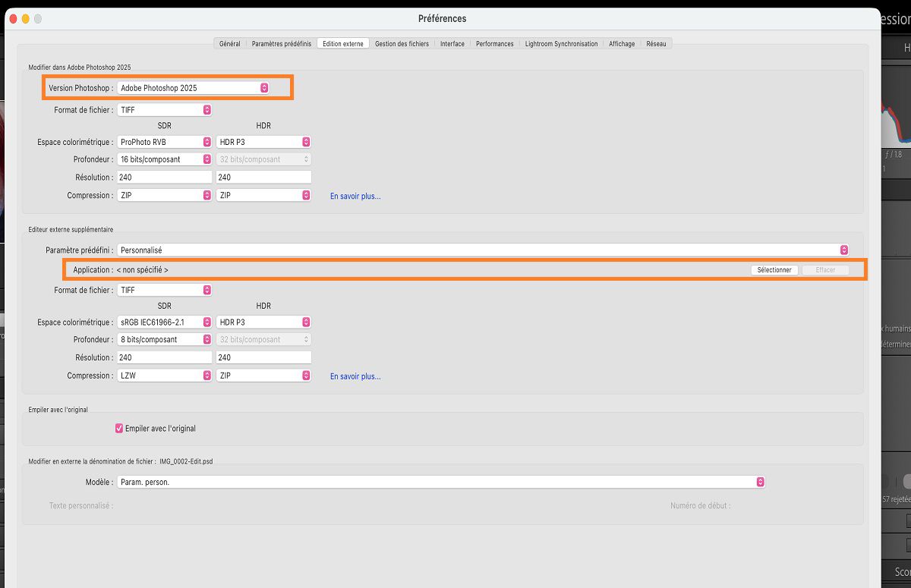
Task: Open the Réseau tab
Action: 657,44
